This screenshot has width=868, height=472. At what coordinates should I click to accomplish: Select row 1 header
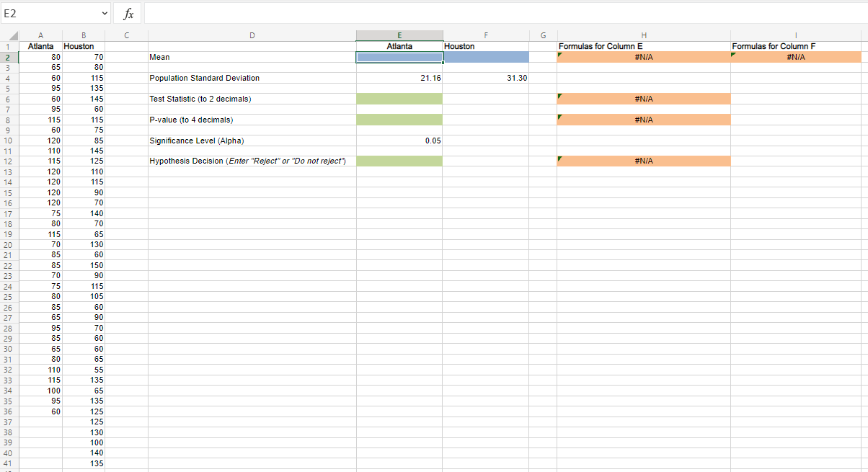pos(9,46)
